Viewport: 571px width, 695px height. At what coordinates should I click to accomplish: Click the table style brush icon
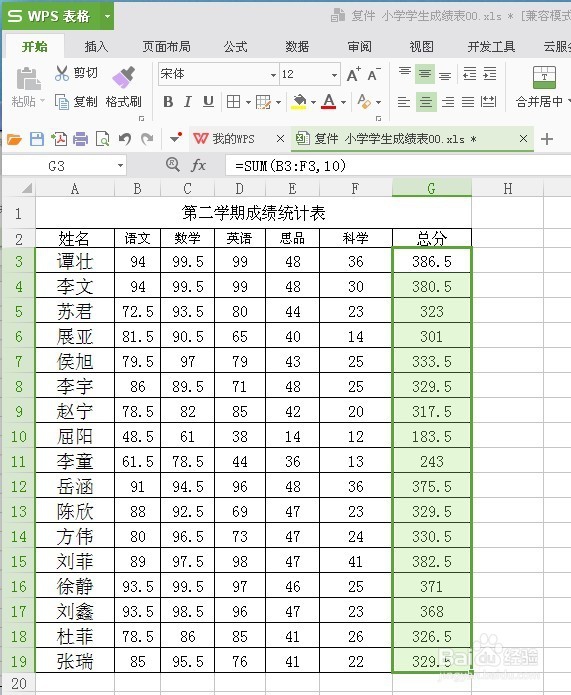click(x=263, y=102)
